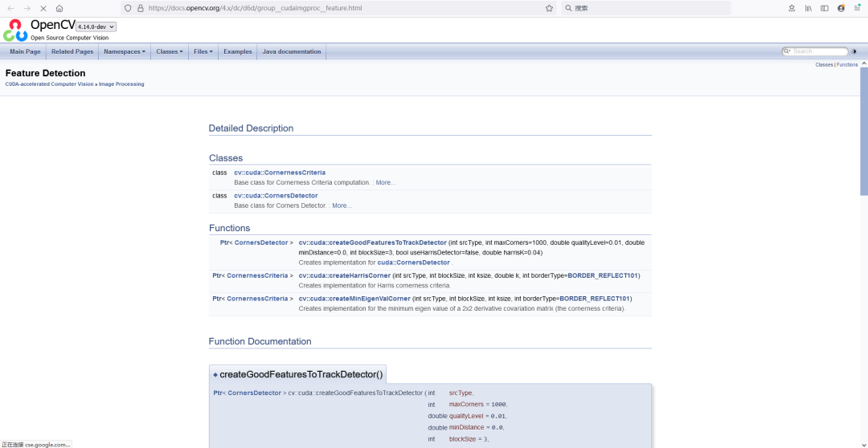The width and height of the screenshot is (868, 448).
Task: Toggle the docs dark/light mode icon
Action: point(854,51)
